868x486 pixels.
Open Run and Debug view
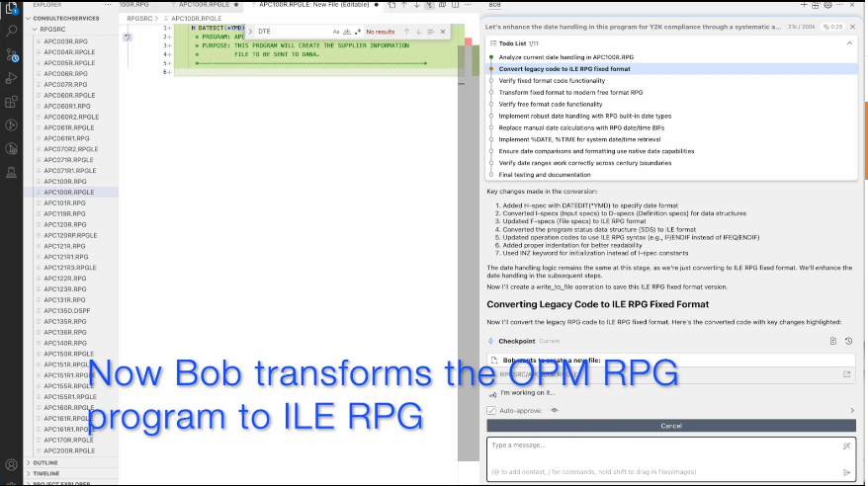(x=11, y=78)
